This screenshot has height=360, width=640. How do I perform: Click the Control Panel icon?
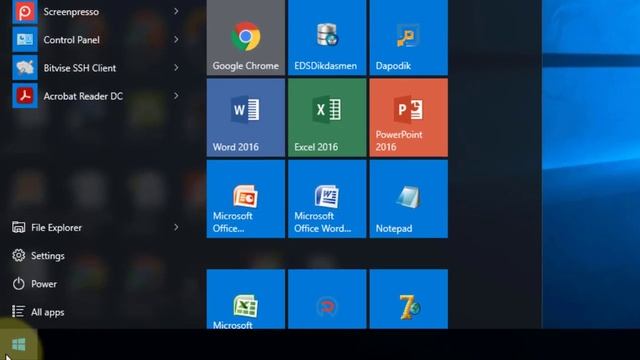click(x=25, y=40)
